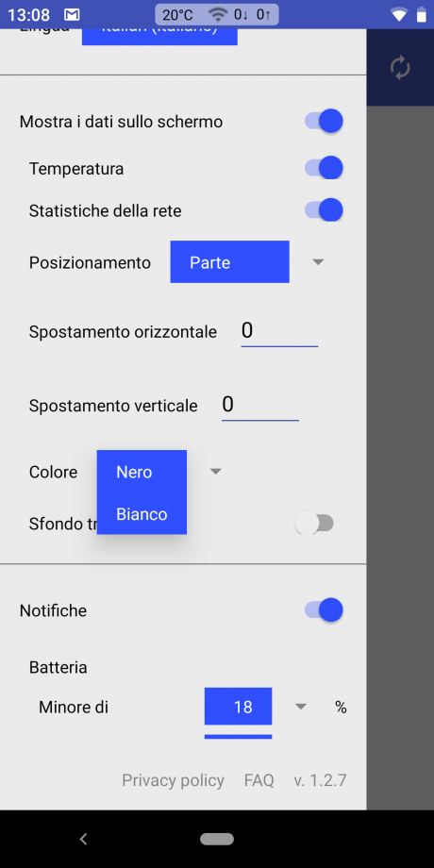434x868 pixels.
Task: Tap the 20°C temperature overlay
Action: [177, 15]
